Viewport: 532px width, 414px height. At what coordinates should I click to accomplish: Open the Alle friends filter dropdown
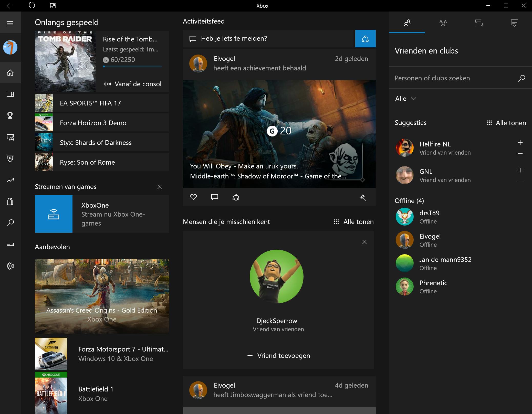click(x=406, y=99)
